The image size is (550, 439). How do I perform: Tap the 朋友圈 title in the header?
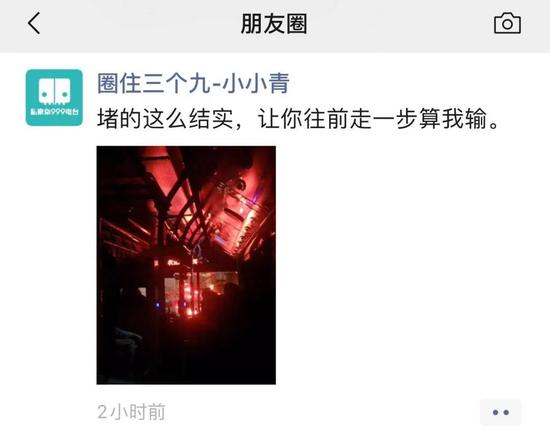click(x=274, y=24)
